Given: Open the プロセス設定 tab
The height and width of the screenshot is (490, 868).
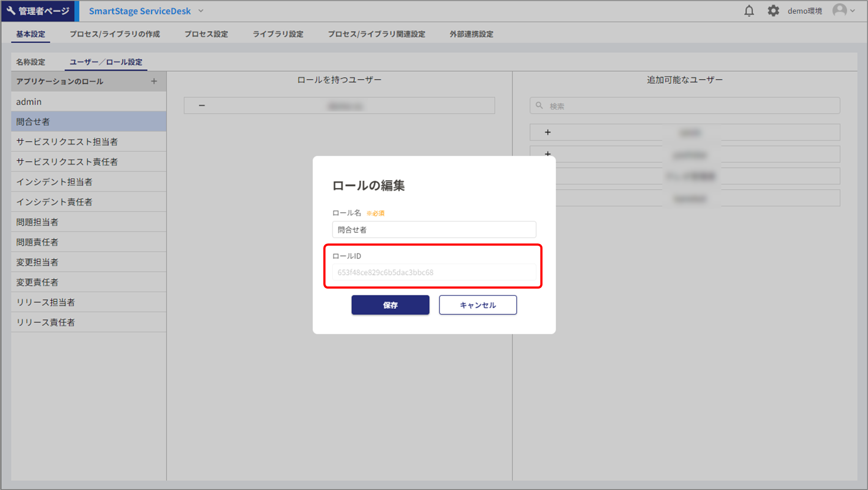Looking at the screenshot, I should [206, 34].
